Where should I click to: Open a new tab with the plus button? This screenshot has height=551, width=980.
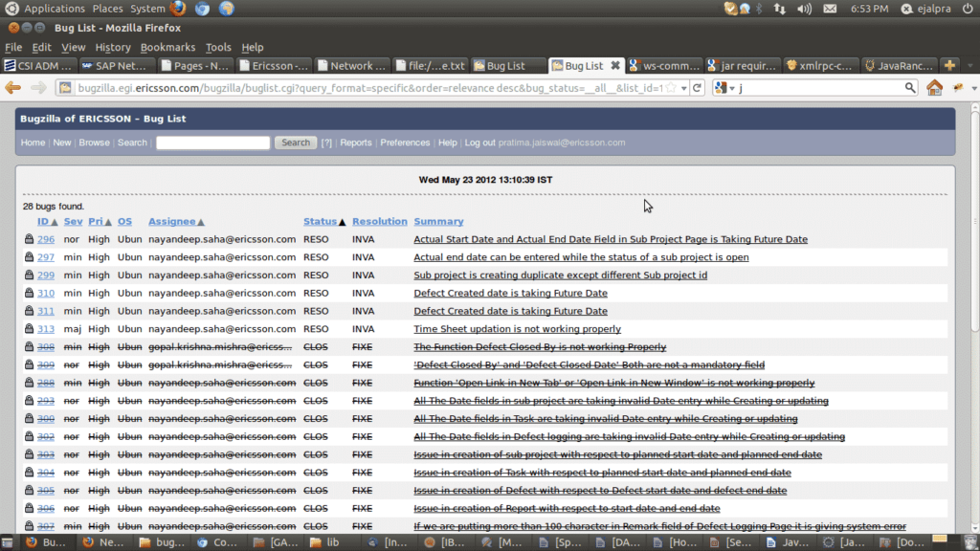950,66
